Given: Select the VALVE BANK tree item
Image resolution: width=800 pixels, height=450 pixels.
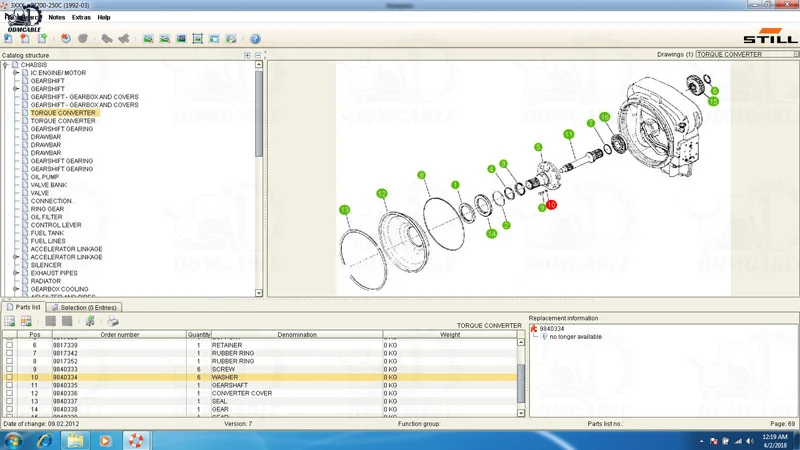Looking at the screenshot, I should click(x=48, y=185).
